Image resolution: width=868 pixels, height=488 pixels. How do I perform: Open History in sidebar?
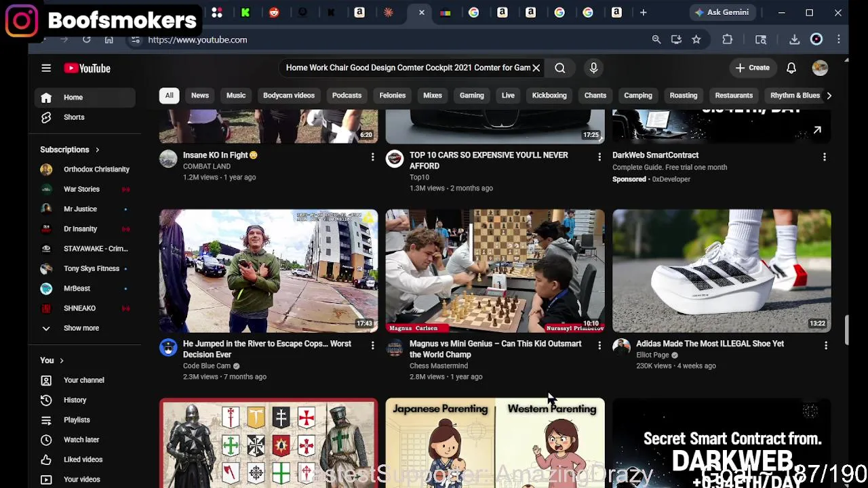coord(85,400)
